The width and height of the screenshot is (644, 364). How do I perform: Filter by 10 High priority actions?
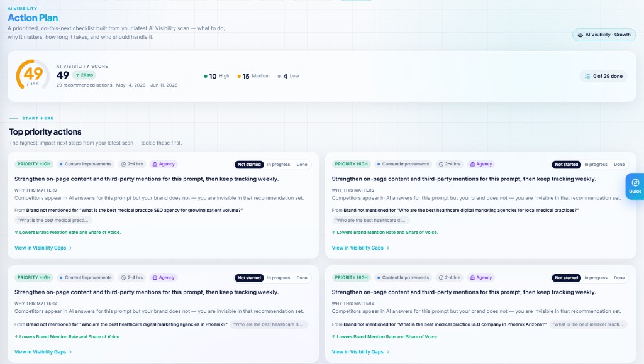coord(216,76)
